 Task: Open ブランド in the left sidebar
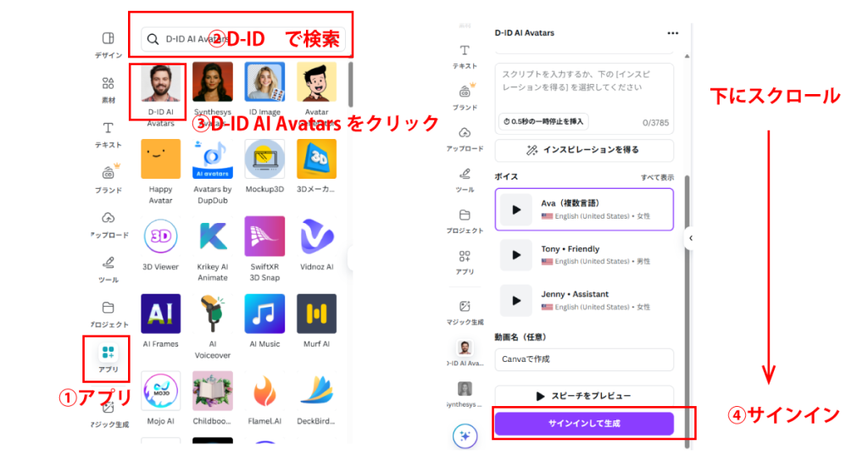(x=108, y=178)
